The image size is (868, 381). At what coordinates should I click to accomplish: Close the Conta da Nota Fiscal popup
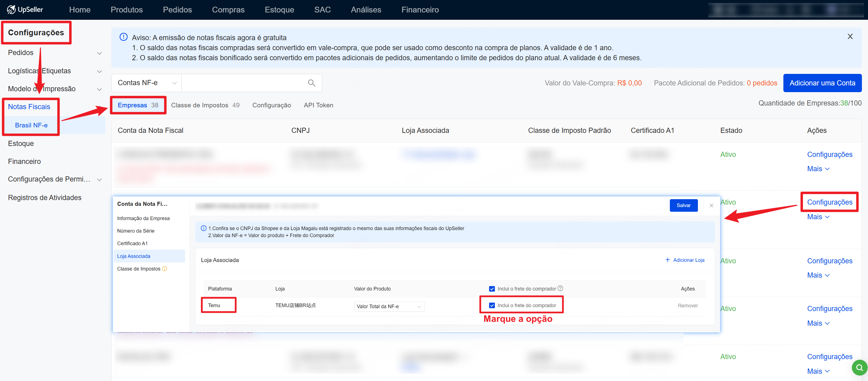pos(711,205)
